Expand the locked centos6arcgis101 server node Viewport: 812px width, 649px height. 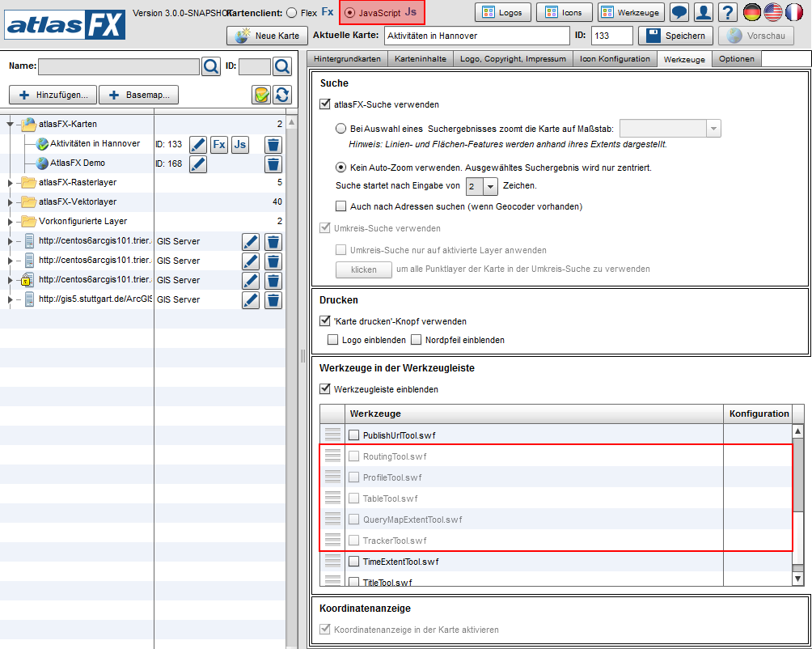(x=10, y=280)
